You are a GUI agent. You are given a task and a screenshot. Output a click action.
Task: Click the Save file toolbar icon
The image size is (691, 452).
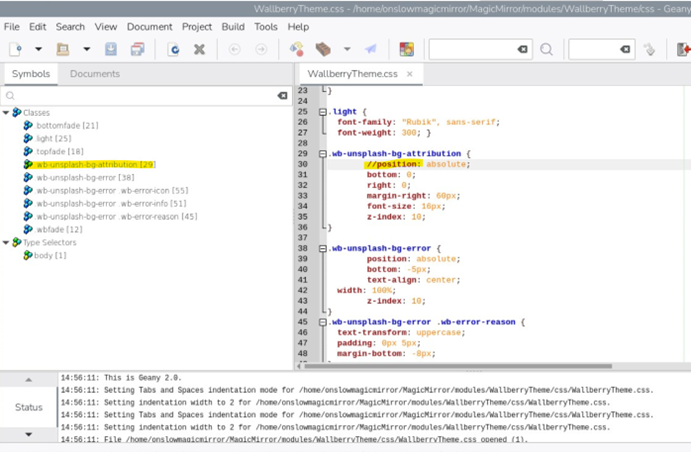110,49
